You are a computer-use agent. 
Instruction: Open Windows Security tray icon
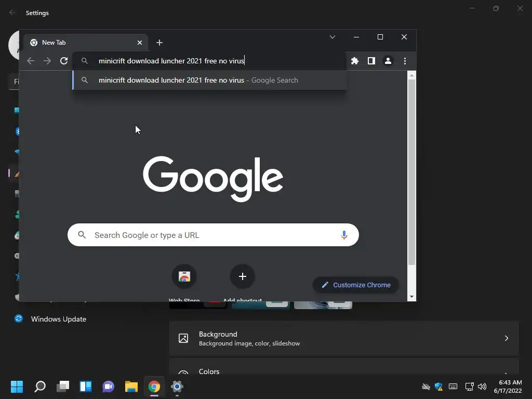coord(438,387)
